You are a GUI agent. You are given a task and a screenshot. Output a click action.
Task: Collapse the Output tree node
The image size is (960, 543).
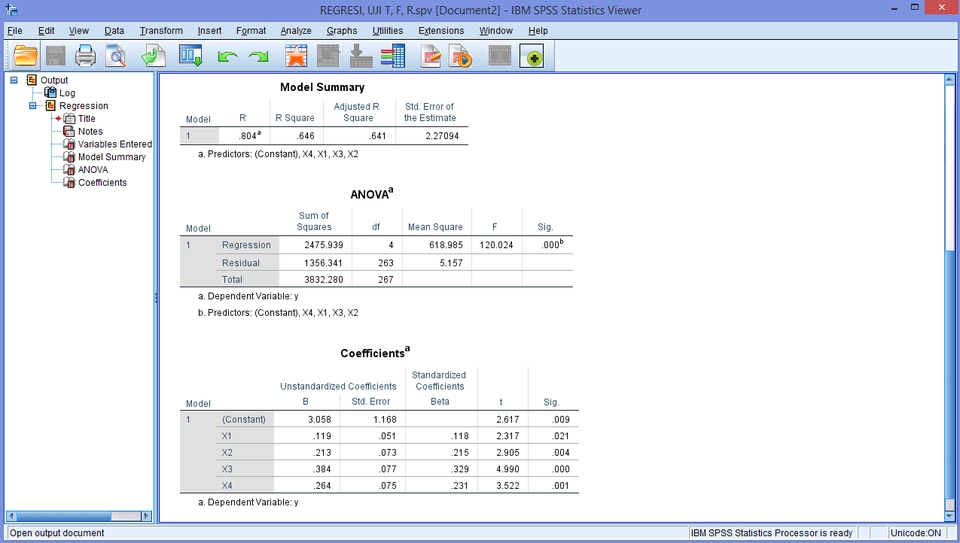click(14, 80)
